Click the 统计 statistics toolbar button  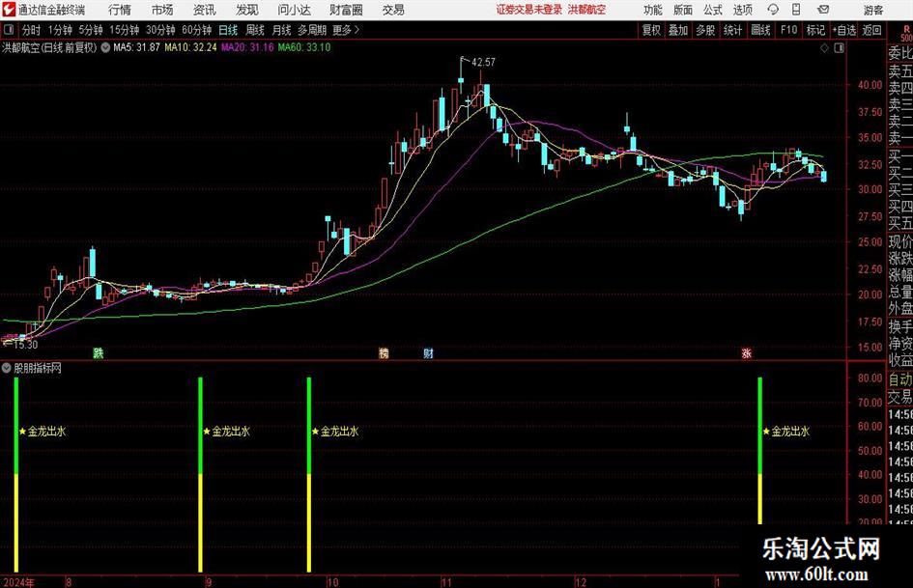click(732, 30)
